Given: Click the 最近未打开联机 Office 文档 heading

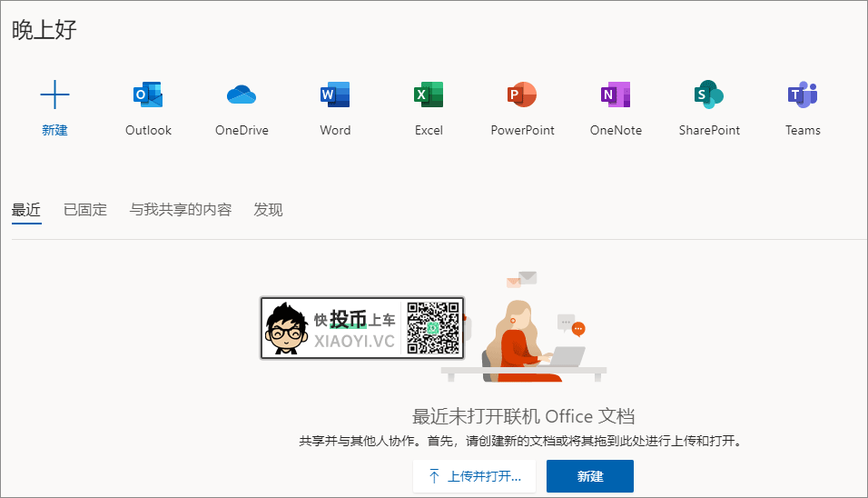Looking at the screenshot, I should coord(523,416).
